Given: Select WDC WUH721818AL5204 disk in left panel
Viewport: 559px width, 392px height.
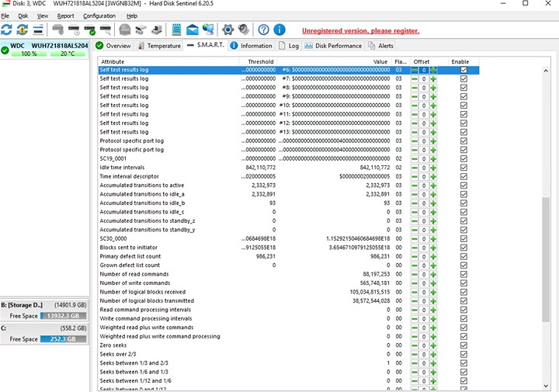Looking at the screenshot, I should point(44,49).
